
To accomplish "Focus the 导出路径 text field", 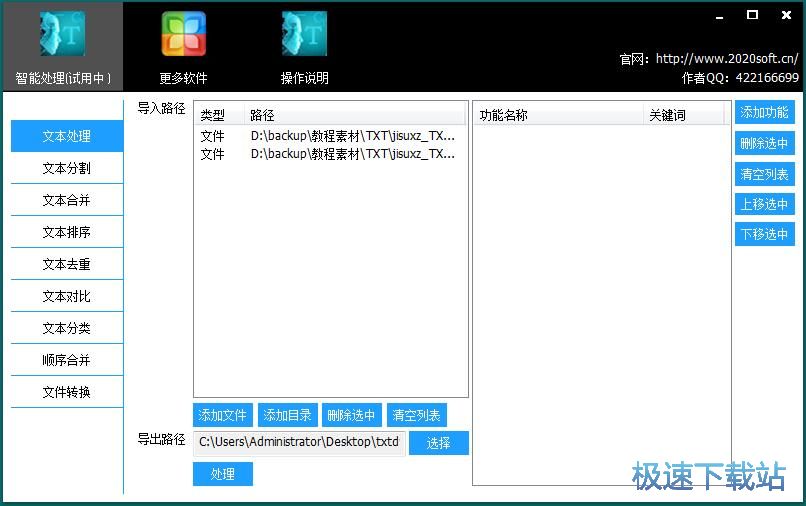I will (x=299, y=443).
